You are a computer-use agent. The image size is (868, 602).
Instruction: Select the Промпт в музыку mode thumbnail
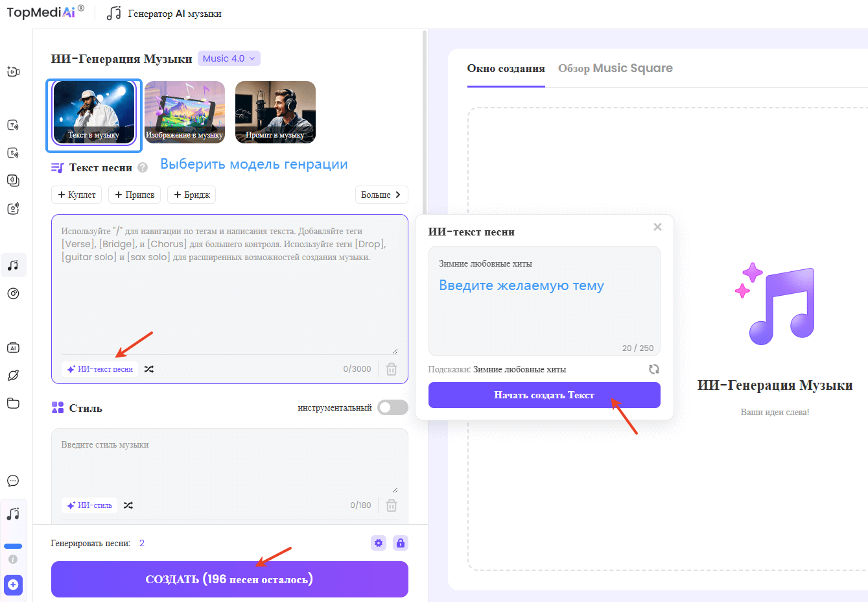pyautogui.click(x=276, y=112)
